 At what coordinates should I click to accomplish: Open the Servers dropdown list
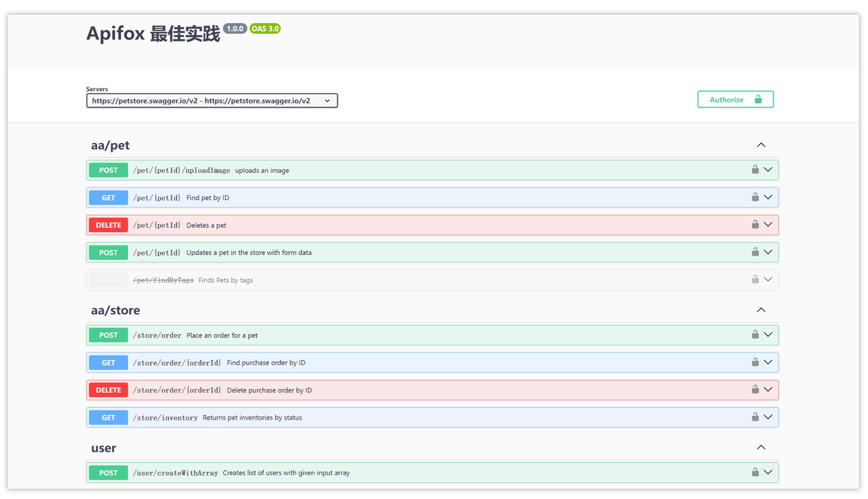click(212, 100)
